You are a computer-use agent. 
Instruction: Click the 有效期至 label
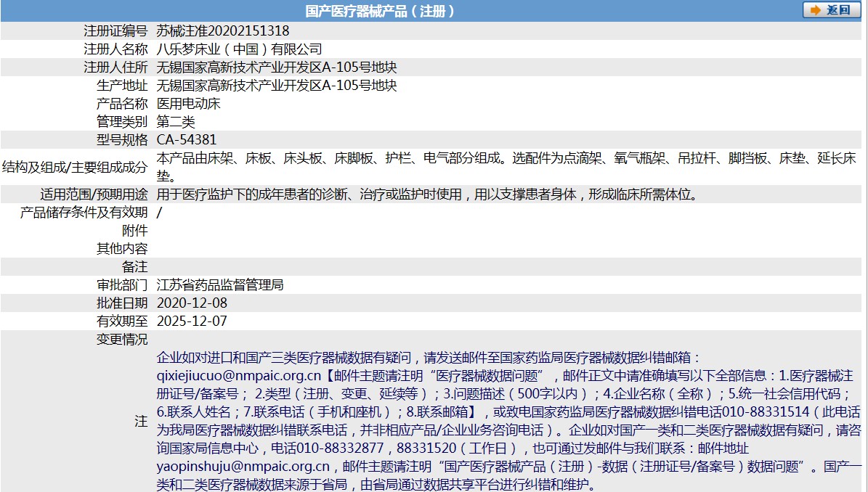pyautogui.click(x=122, y=321)
